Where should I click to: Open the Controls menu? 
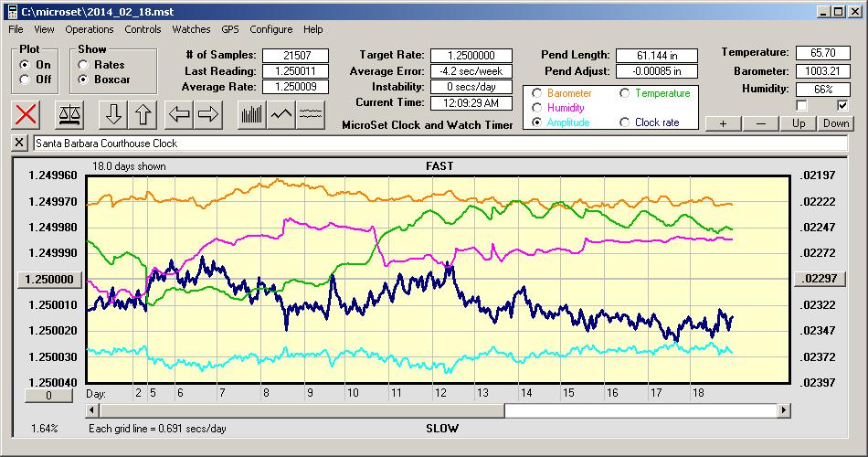pos(143,29)
